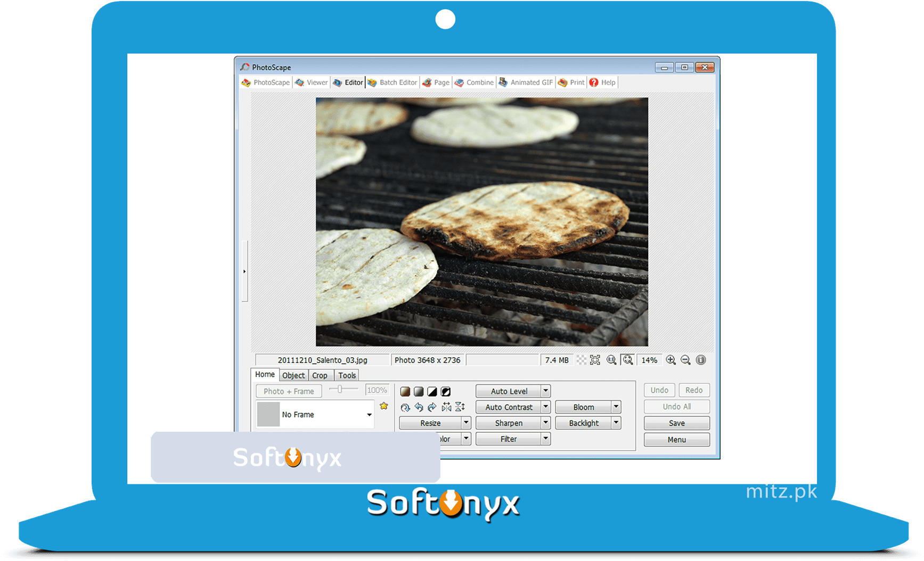This screenshot has height=561, width=924.
Task: Open the Auto Level dropdown arrow
Action: tap(546, 391)
